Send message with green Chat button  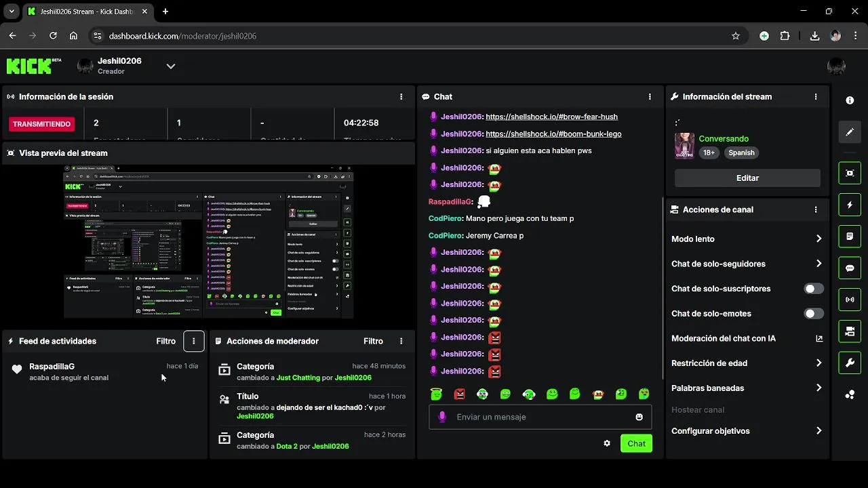coord(636,443)
